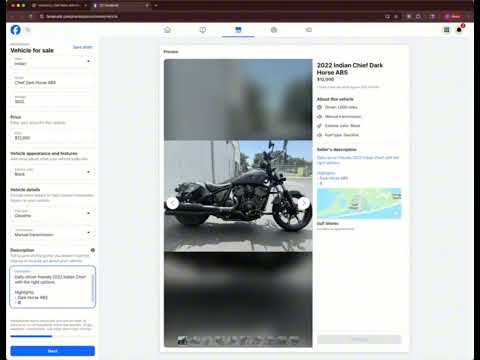
Task: Open the Gaming tab icon
Action: (309, 30)
